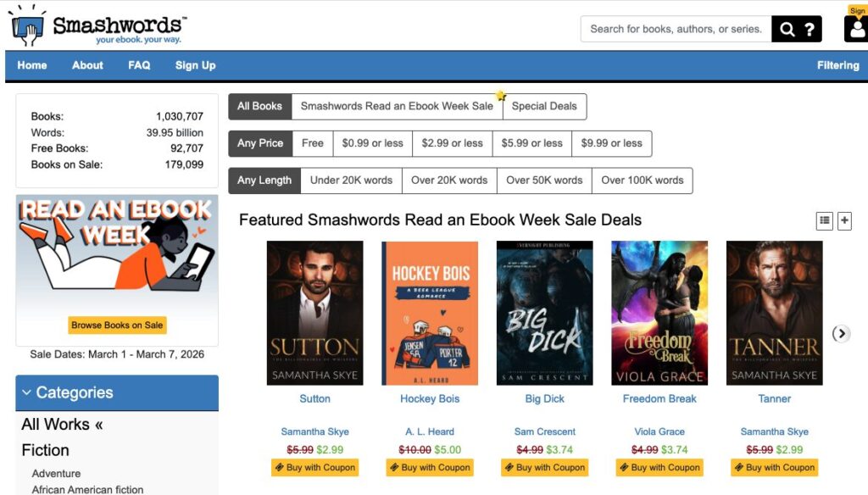Click the search books input field

[x=676, y=29]
